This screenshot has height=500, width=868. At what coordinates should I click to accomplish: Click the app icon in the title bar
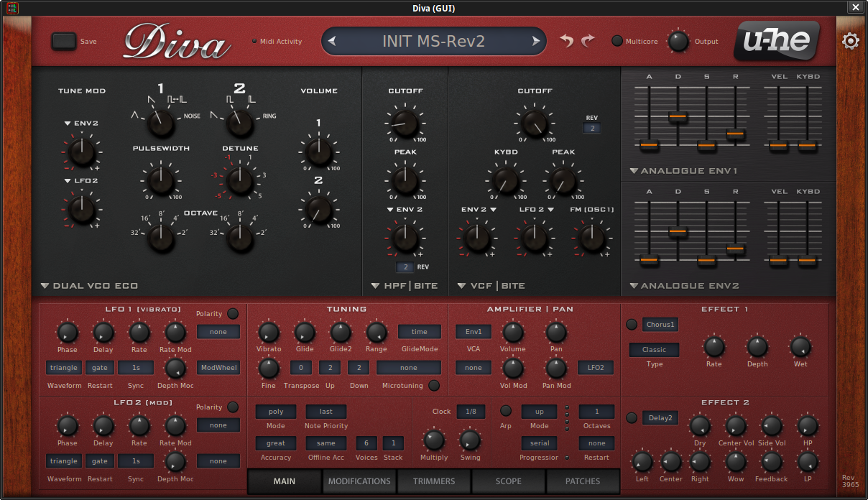[12, 8]
